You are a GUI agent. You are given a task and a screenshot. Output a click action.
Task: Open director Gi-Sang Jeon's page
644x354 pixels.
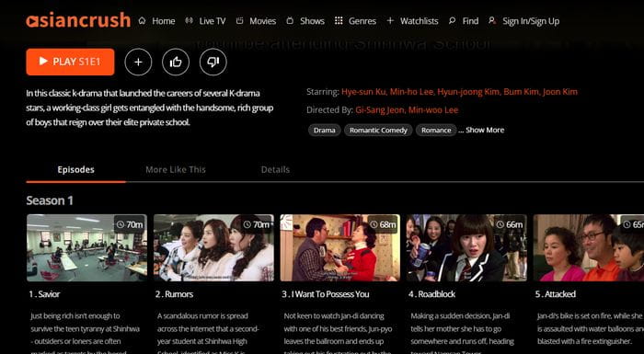[380, 110]
